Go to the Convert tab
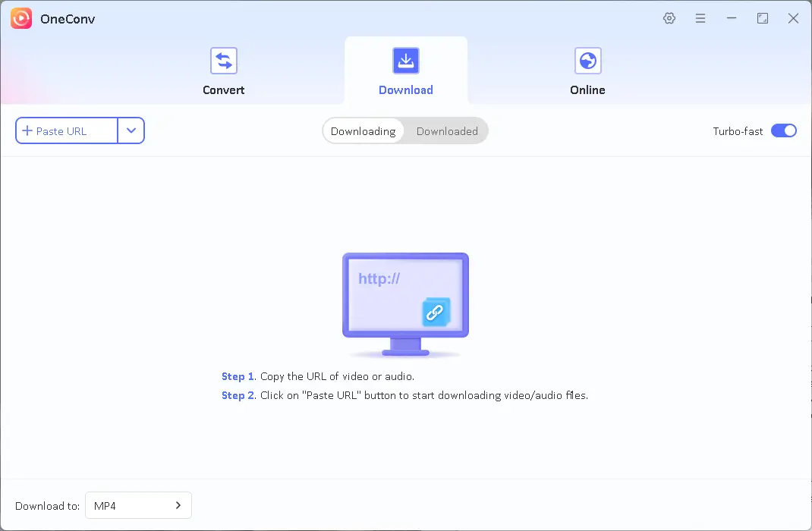Screen dimensions: 812x531 click(224, 90)
